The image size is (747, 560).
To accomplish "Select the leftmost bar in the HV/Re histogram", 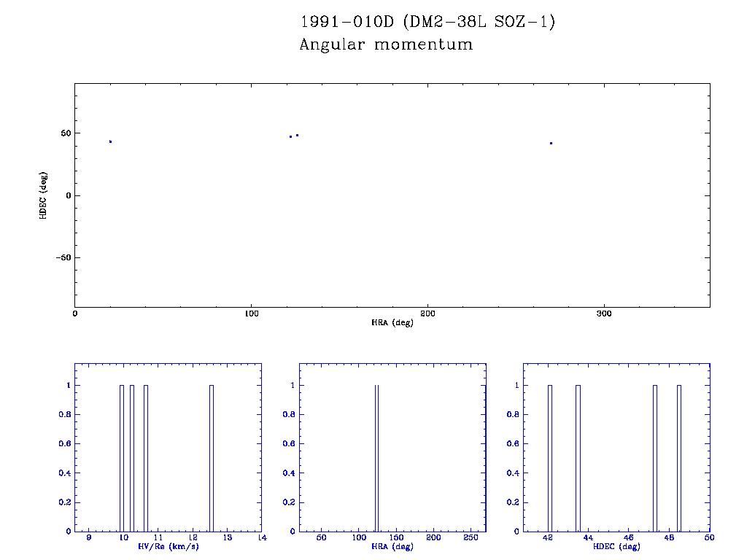I will pyautogui.click(x=122, y=458).
